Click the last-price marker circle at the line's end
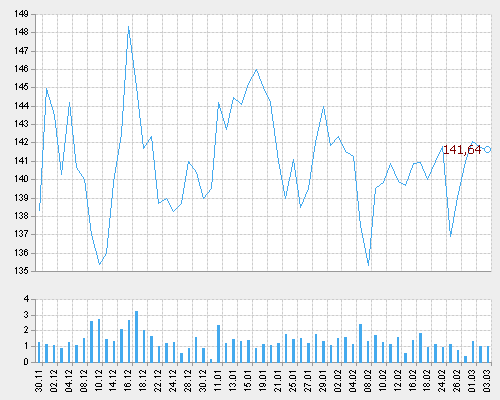Image resolution: width=500 pixels, height=400 pixels. pyautogui.click(x=487, y=150)
